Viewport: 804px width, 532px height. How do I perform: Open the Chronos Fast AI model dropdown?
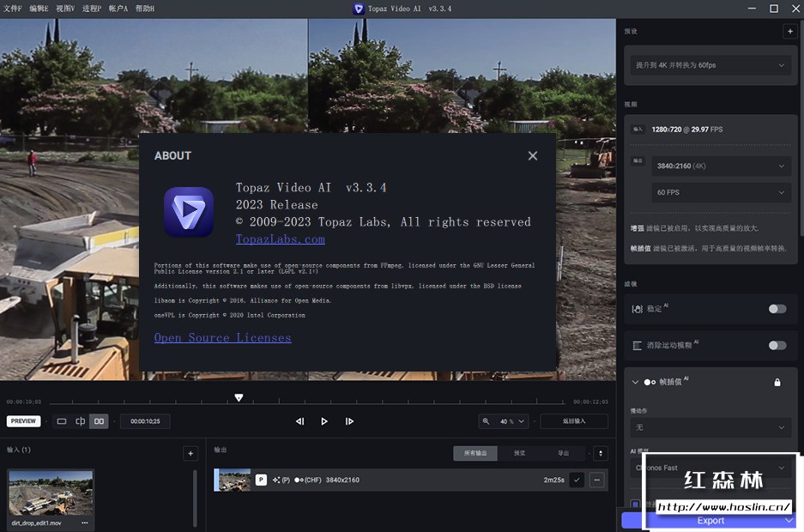pos(710,468)
